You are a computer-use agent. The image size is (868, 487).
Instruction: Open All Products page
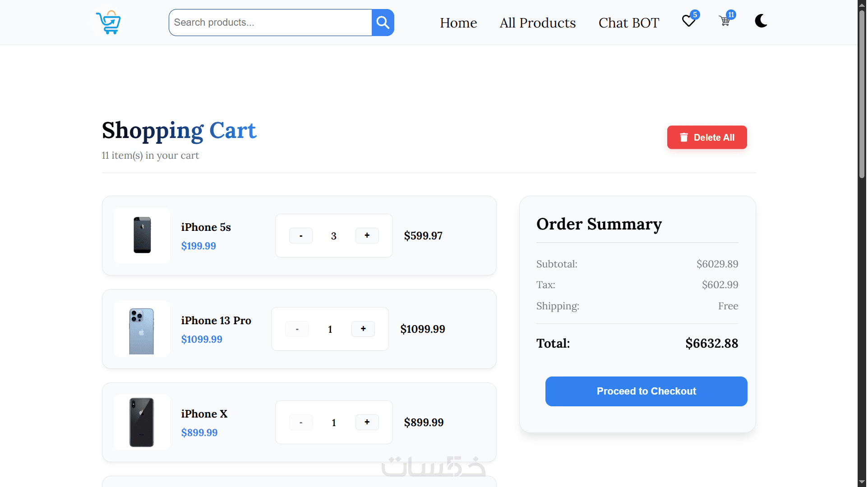(x=537, y=23)
